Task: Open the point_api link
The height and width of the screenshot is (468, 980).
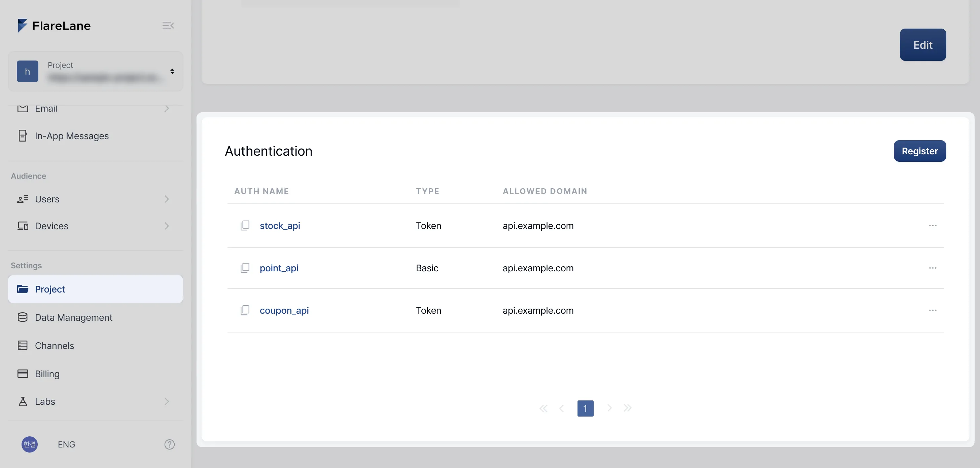Action: [x=279, y=268]
